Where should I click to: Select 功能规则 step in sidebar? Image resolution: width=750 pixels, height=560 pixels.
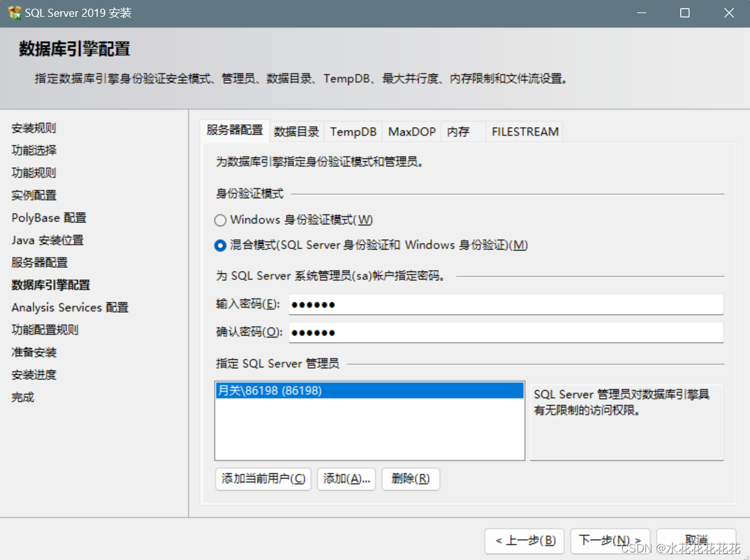coord(34,173)
